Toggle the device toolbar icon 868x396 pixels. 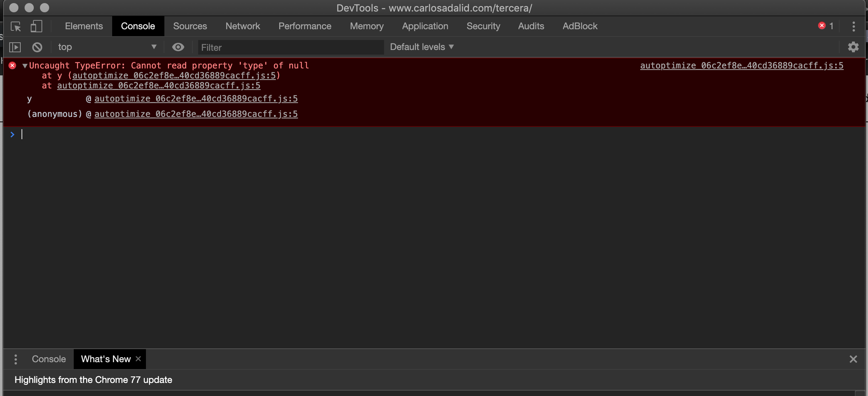point(36,27)
